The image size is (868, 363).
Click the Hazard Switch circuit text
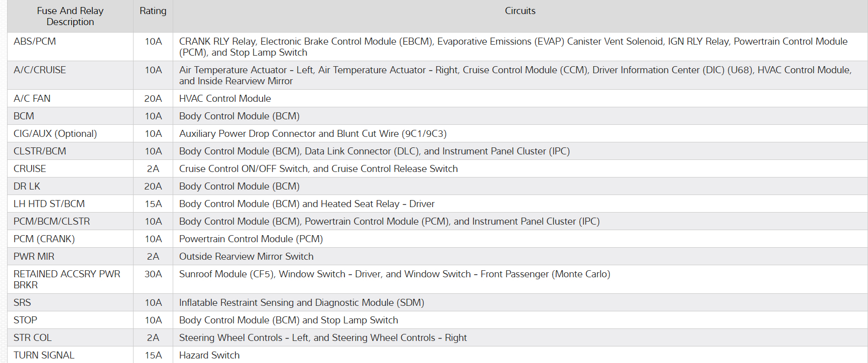(209, 355)
